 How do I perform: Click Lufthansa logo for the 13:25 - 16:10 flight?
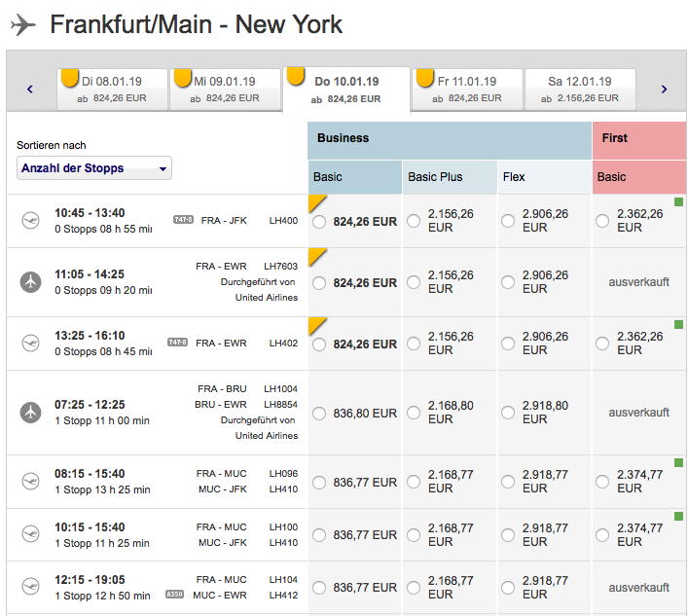[31, 344]
